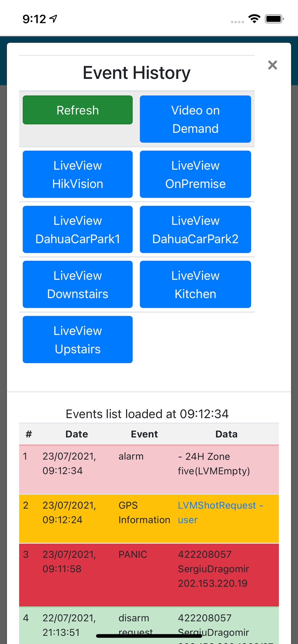The width and height of the screenshot is (298, 644).
Task: Select the Data column header
Action: coord(226,434)
